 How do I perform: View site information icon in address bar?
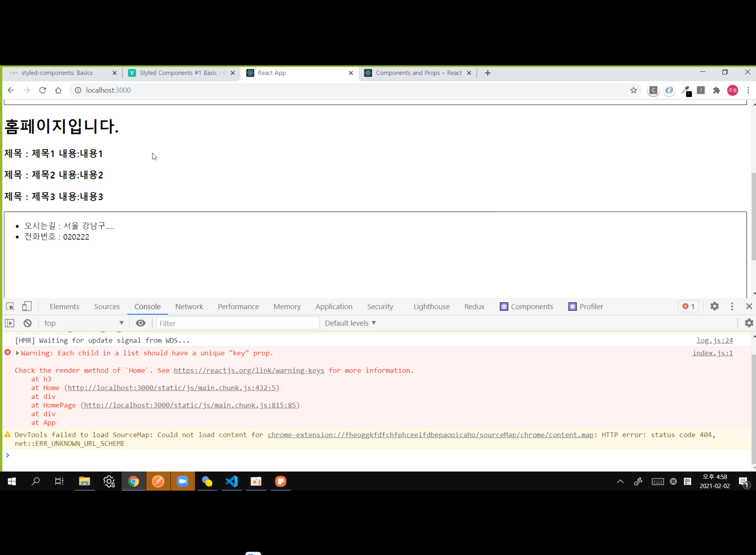pos(78,90)
